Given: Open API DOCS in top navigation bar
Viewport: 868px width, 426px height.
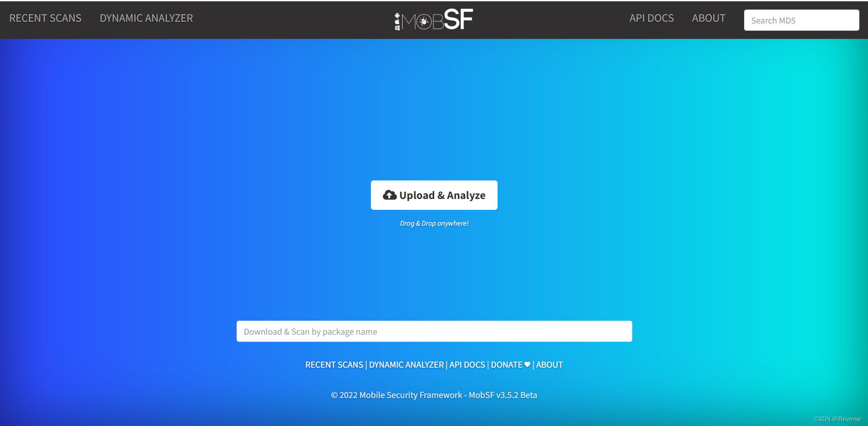Looking at the screenshot, I should (x=651, y=18).
